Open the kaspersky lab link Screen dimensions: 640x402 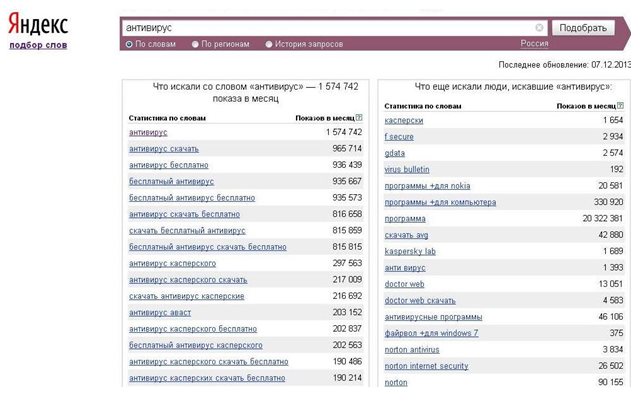tap(410, 251)
